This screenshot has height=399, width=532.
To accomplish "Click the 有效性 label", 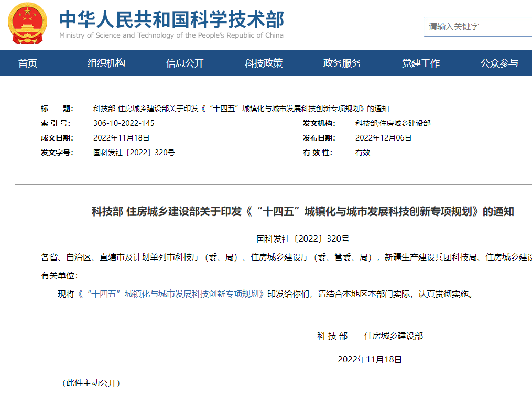I will point(318,153).
